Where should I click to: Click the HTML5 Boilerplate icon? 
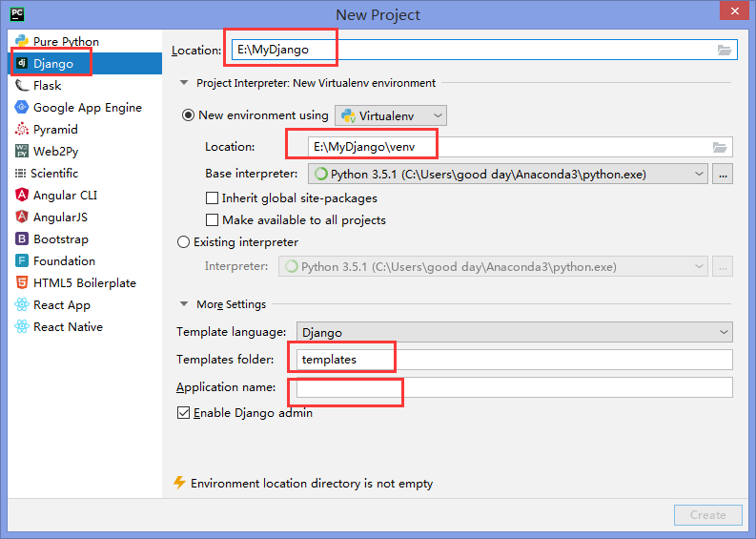coord(22,282)
